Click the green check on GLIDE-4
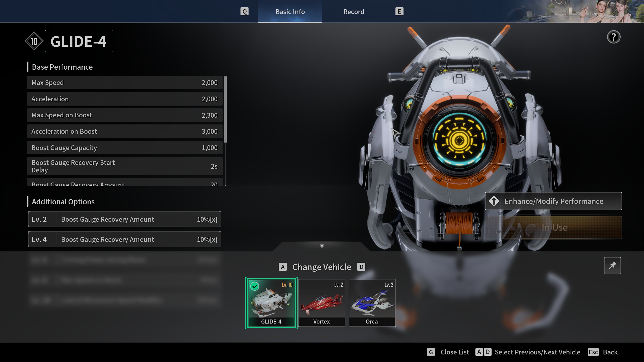Screen dimensions: 644x362 click(255, 286)
